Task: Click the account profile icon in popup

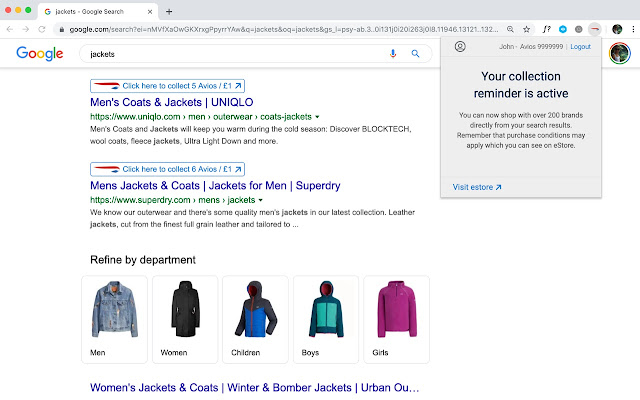Action: (460, 47)
